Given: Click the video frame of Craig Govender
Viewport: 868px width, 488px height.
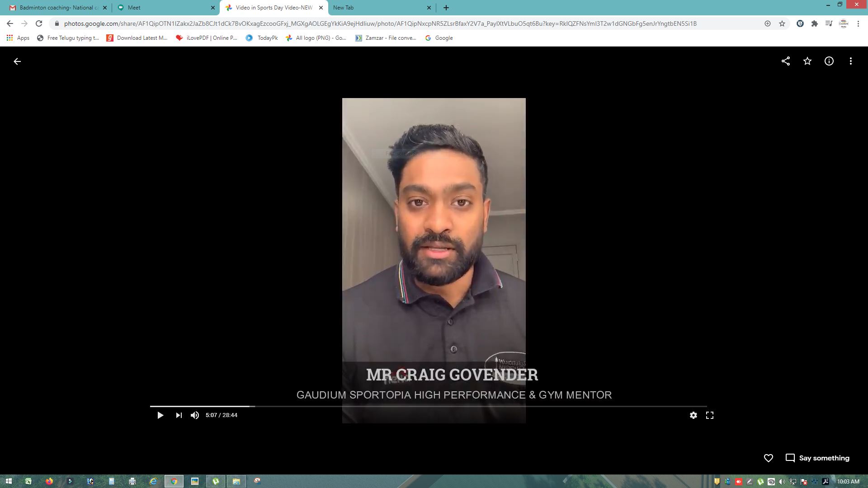Looking at the screenshot, I should [x=434, y=261].
